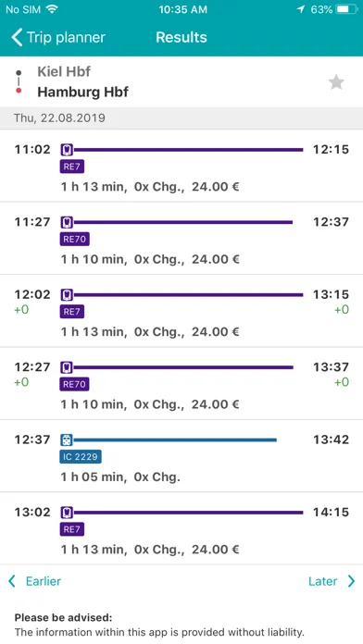
Task: Tap the Hamburg Hbf destination station
Action: click(x=83, y=92)
